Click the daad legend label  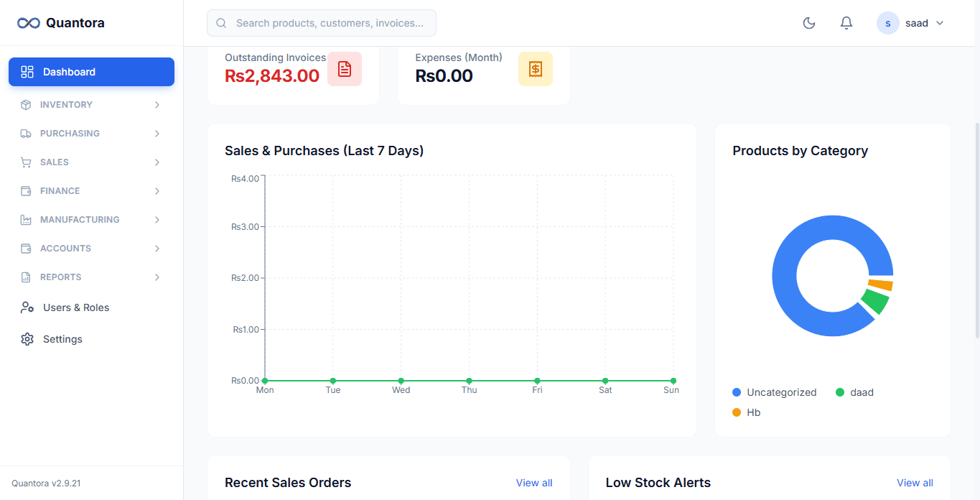862,392
